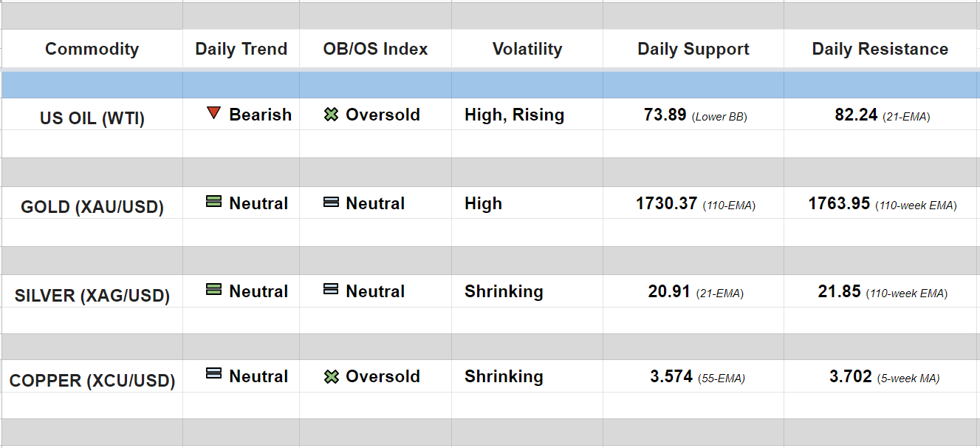Select the Commodity column header
980x448 pixels.
(92, 50)
